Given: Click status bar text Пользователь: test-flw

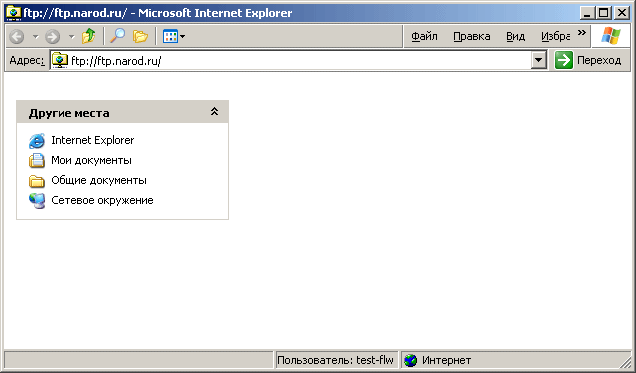Looking at the screenshot, I should [335, 360].
